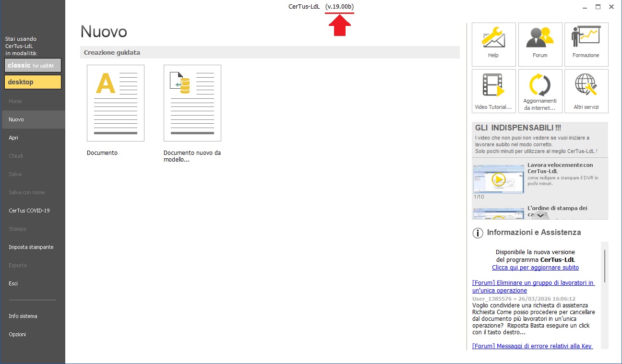Open the Formazione training tile

point(586,44)
